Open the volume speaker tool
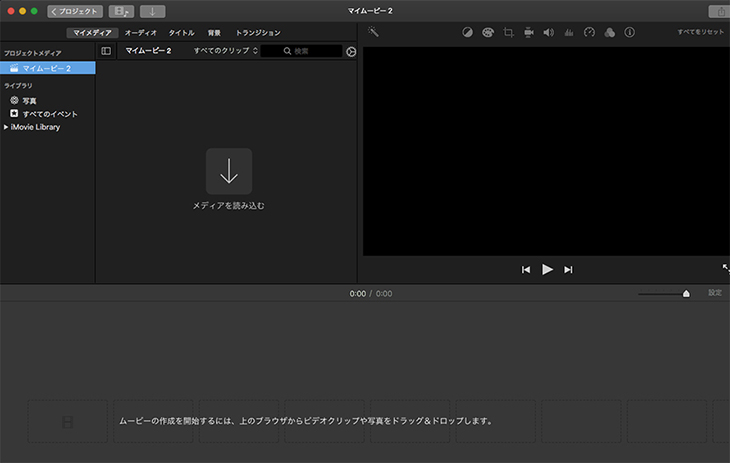The image size is (730, 463). (x=549, y=32)
